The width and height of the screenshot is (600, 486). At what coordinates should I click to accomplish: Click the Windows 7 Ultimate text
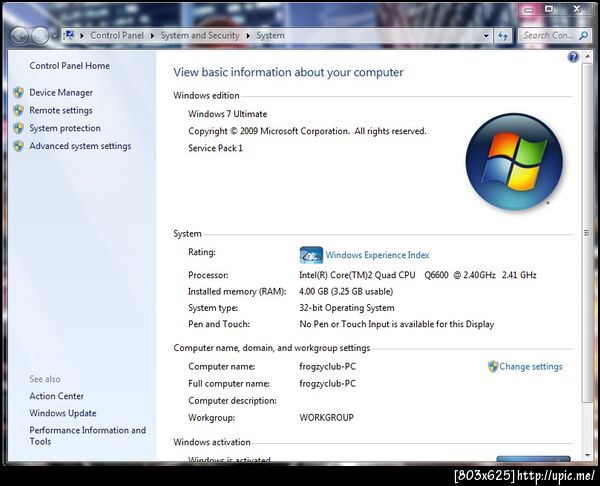pyautogui.click(x=228, y=114)
